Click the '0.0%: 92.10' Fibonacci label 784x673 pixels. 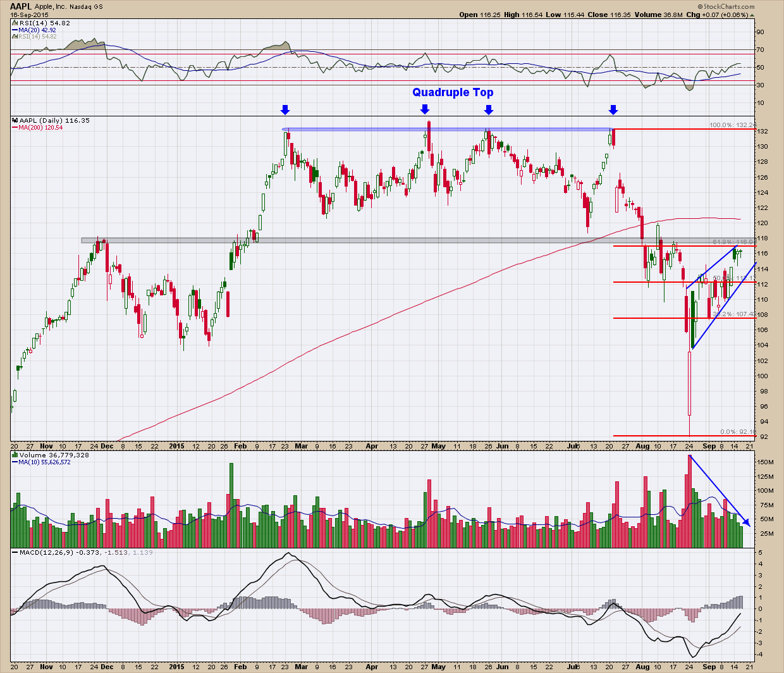[x=737, y=432]
